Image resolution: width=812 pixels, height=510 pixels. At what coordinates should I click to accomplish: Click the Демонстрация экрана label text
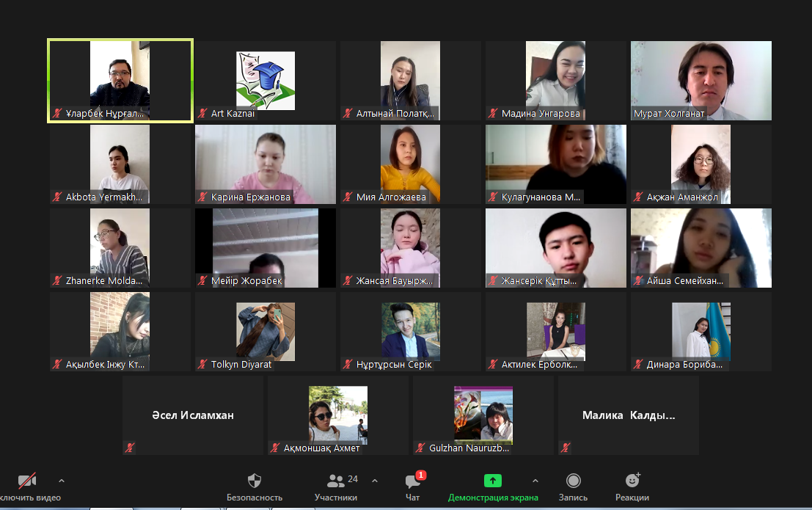click(x=493, y=498)
